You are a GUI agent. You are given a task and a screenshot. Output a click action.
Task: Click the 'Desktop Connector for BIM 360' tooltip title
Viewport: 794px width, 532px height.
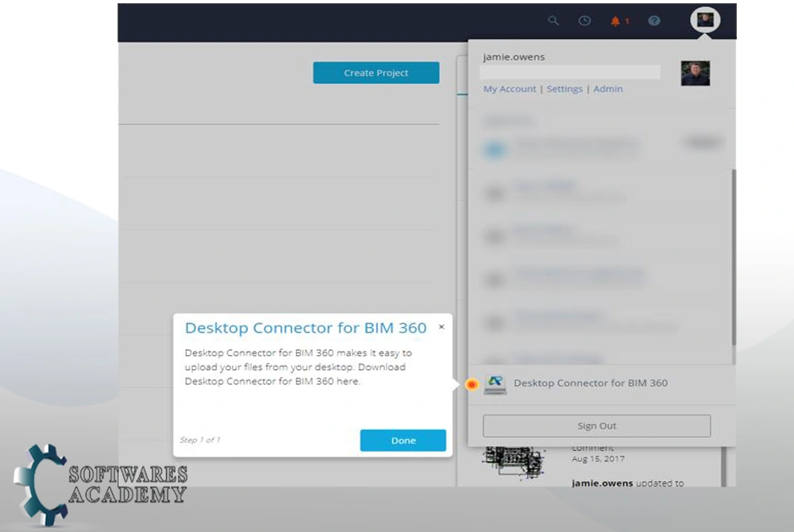(x=306, y=328)
